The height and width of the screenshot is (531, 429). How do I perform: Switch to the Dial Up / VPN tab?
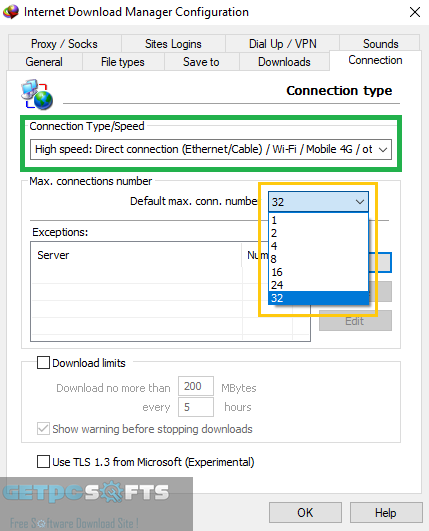282,44
